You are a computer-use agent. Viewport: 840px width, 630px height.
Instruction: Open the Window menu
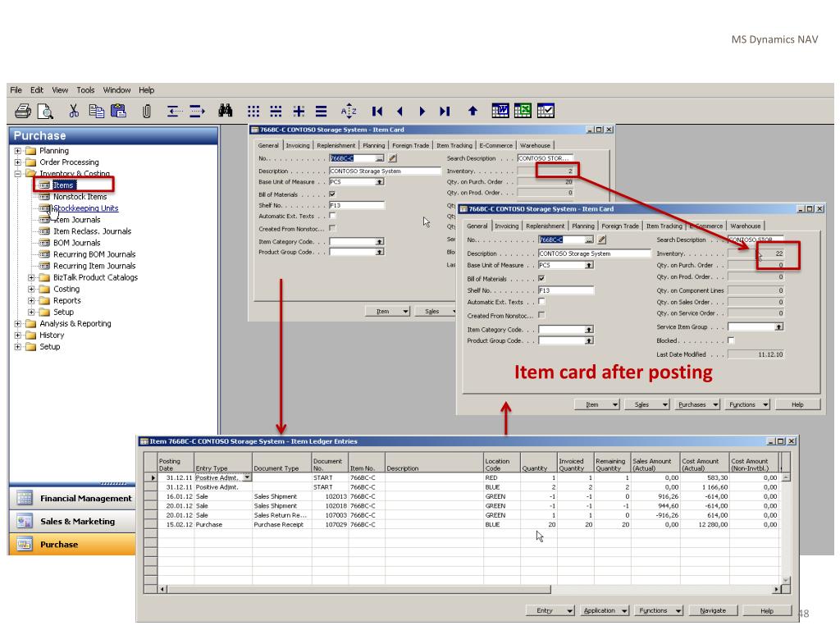[116, 90]
